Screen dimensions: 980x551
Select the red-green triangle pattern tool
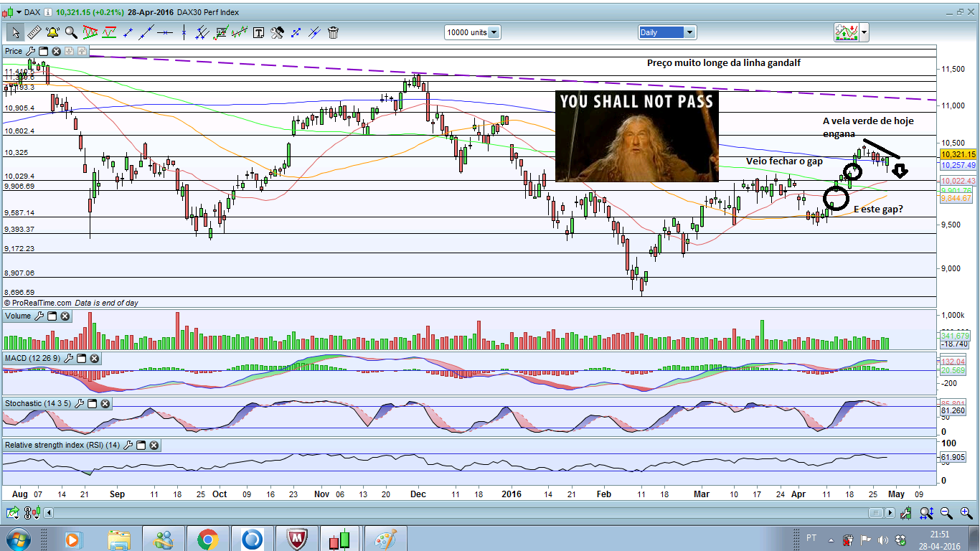[90, 32]
